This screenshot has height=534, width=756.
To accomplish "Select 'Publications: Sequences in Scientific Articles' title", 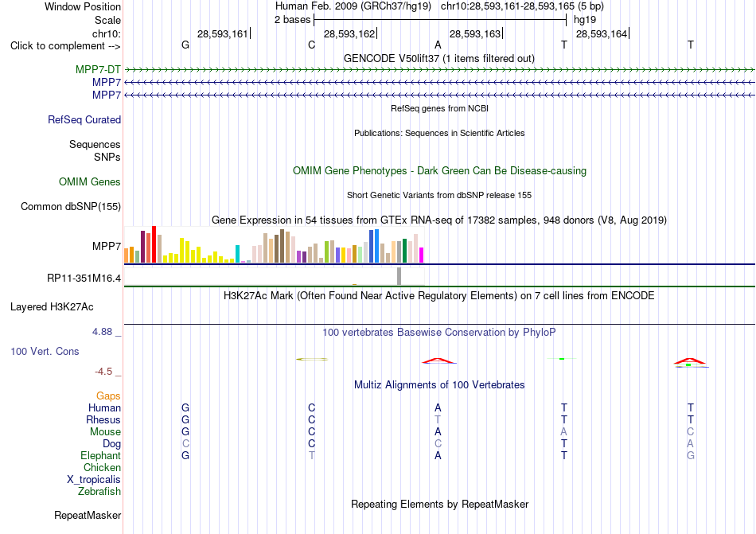I will [x=439, y=133].
